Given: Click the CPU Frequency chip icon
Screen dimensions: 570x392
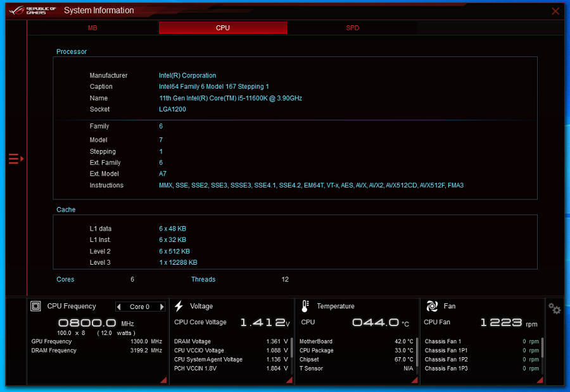Looking at the screenshot, I should [35, 306].
